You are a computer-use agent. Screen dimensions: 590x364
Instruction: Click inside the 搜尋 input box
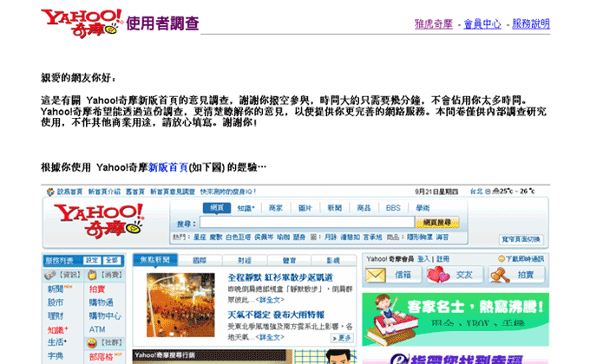[306, 222]
